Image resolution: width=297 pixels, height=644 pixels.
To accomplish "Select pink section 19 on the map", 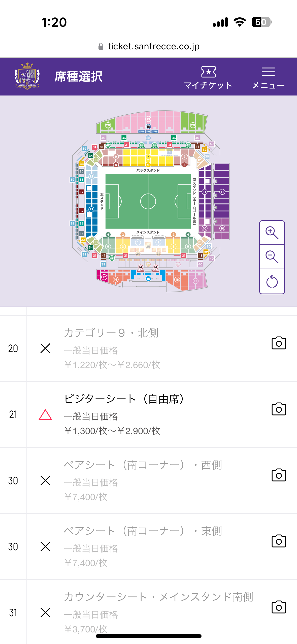I will (148, 119).
